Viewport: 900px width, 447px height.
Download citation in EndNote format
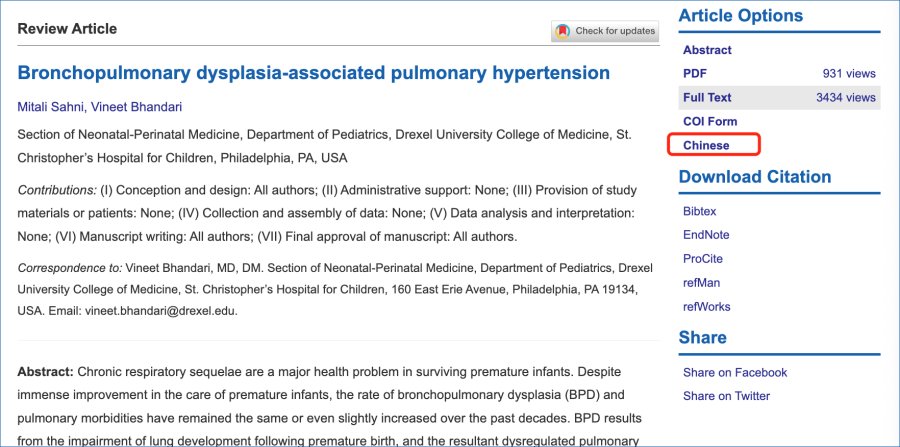(706, 235)
